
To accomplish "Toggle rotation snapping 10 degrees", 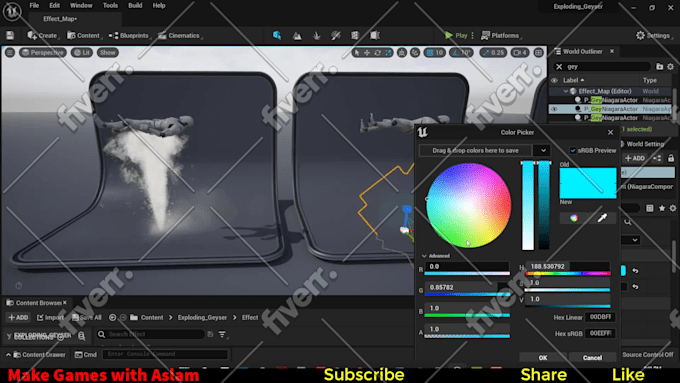I will tap(461, 52).
